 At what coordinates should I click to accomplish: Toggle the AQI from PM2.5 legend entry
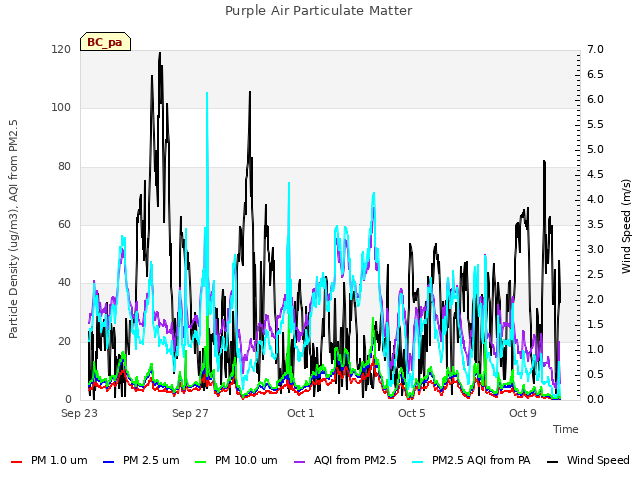click(345, 461)
